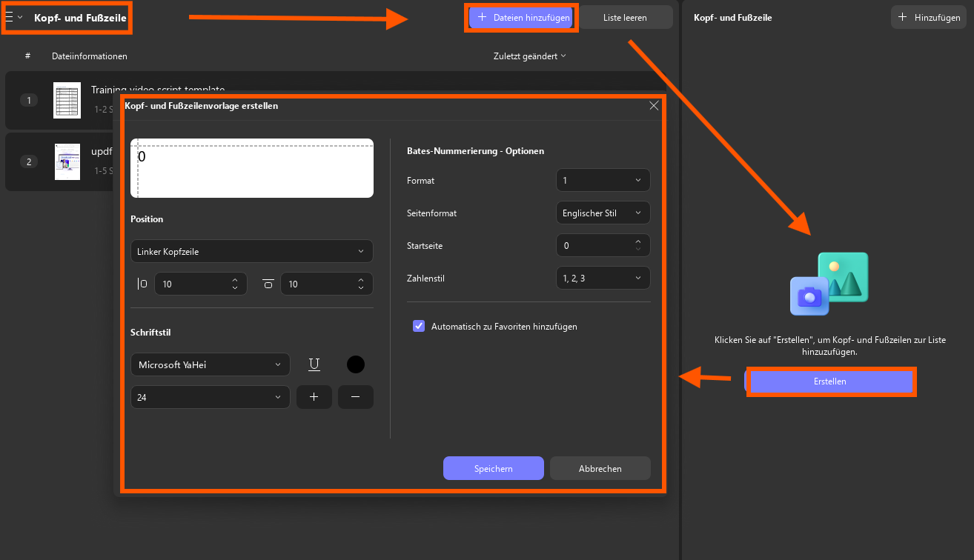Toggle underline font style icon
Viewport: 974px width, 560px height.
[314, 364]
